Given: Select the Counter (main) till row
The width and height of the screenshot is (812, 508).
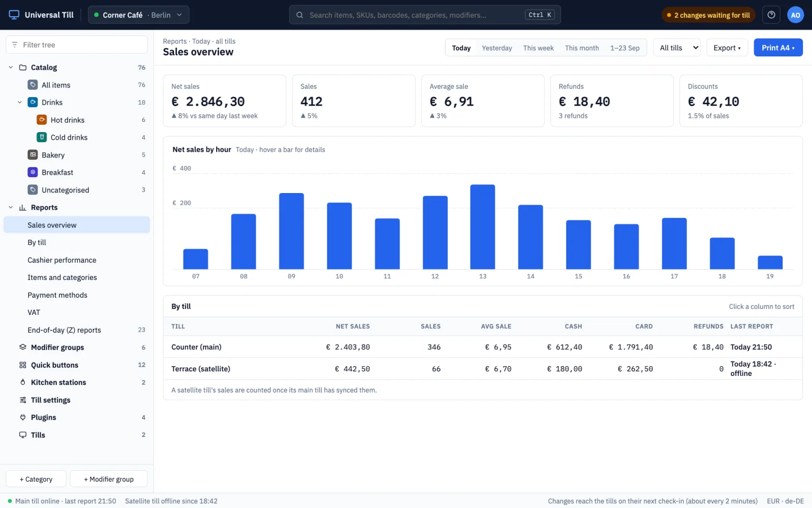Looking at the screenshot, I should pos(483,347).
